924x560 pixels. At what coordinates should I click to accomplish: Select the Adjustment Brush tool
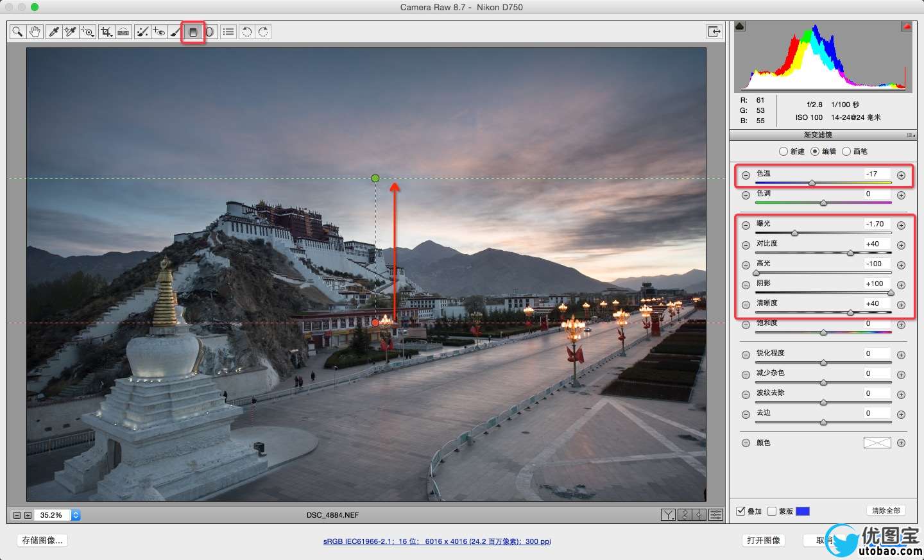click(175, 31)
